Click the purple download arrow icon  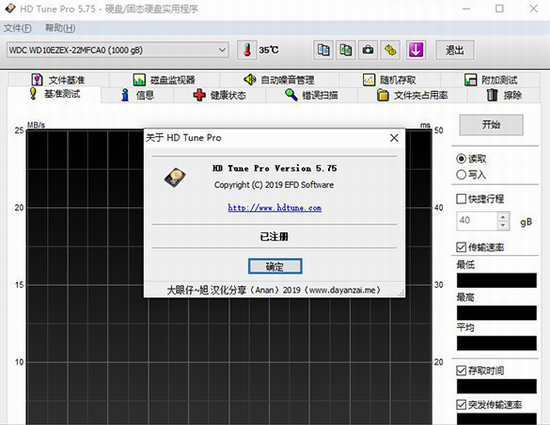[416, 50]
